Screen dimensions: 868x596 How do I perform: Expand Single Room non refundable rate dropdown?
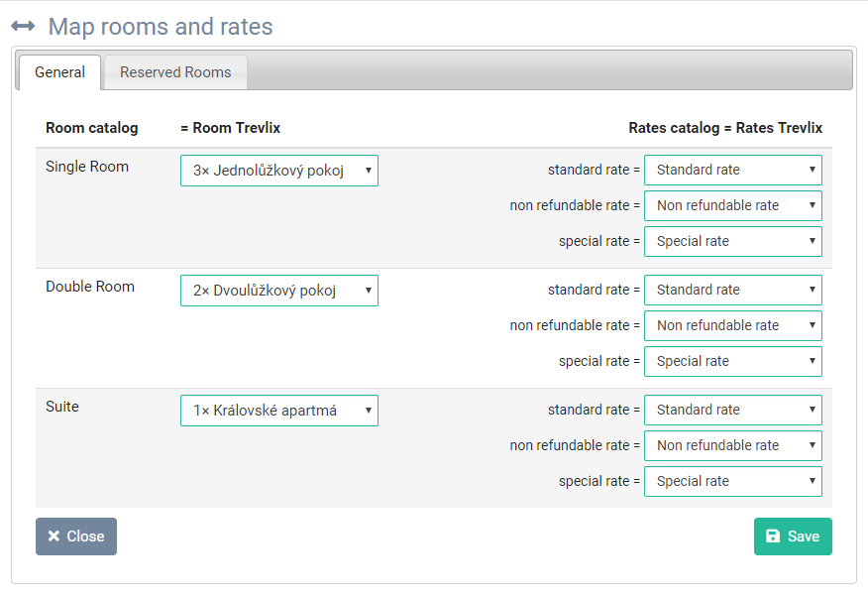[733, 205]
